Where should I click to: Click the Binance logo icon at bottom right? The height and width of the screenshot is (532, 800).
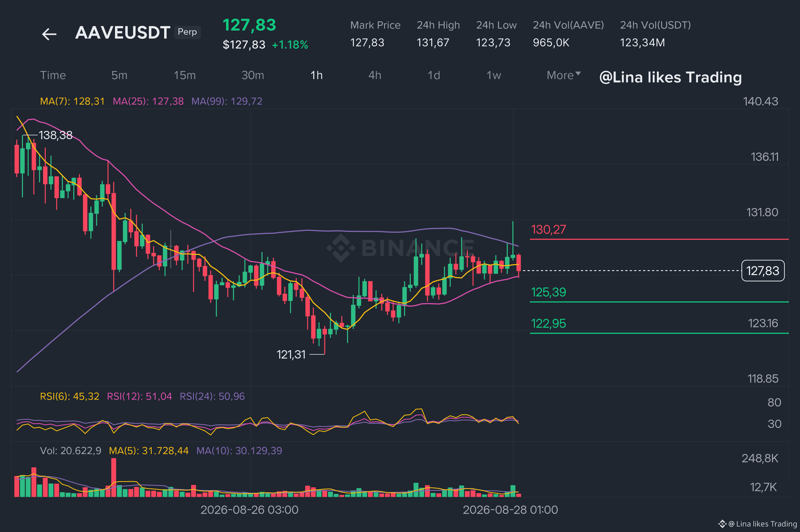722,524
